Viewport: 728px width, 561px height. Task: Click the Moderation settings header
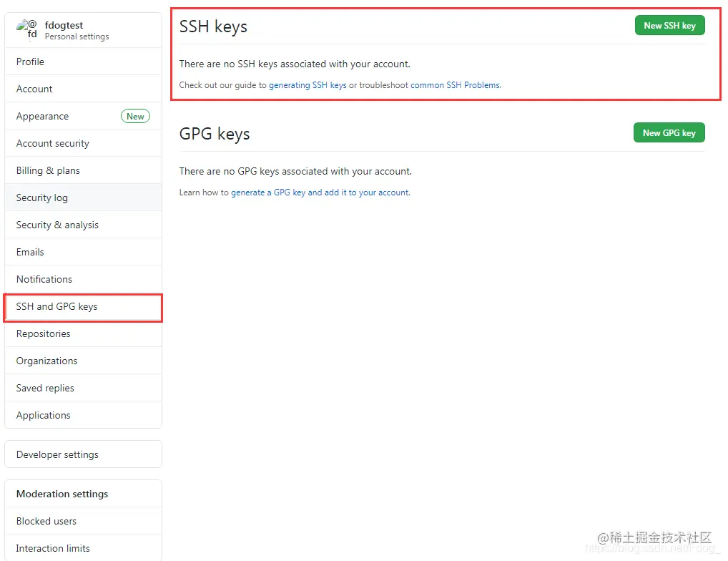(62, 494)
